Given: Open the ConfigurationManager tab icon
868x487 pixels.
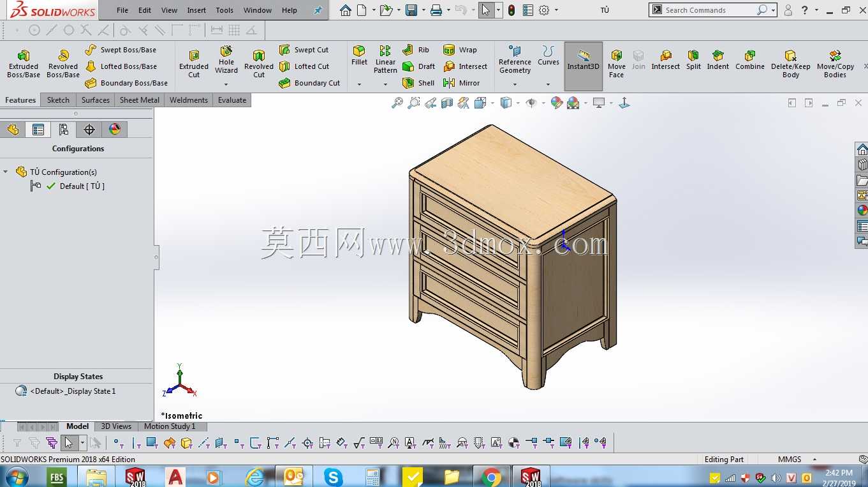Looking at the screenshot, I should 64,130.
